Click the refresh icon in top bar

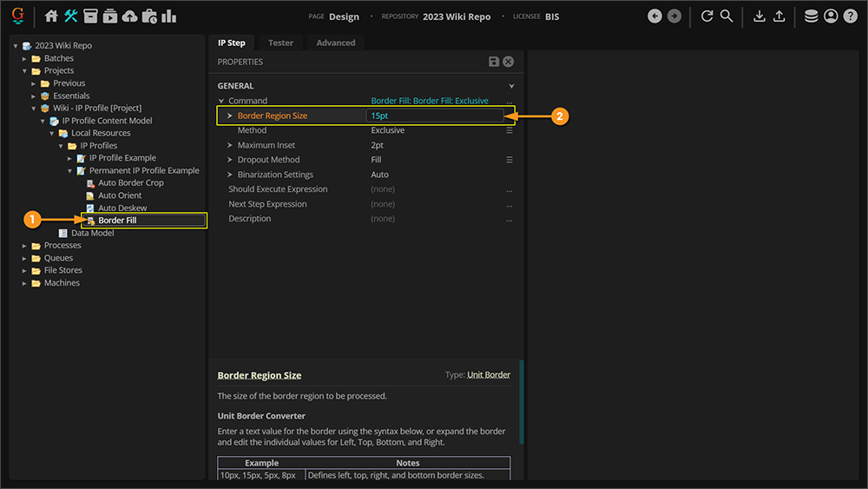pos(707,17)
